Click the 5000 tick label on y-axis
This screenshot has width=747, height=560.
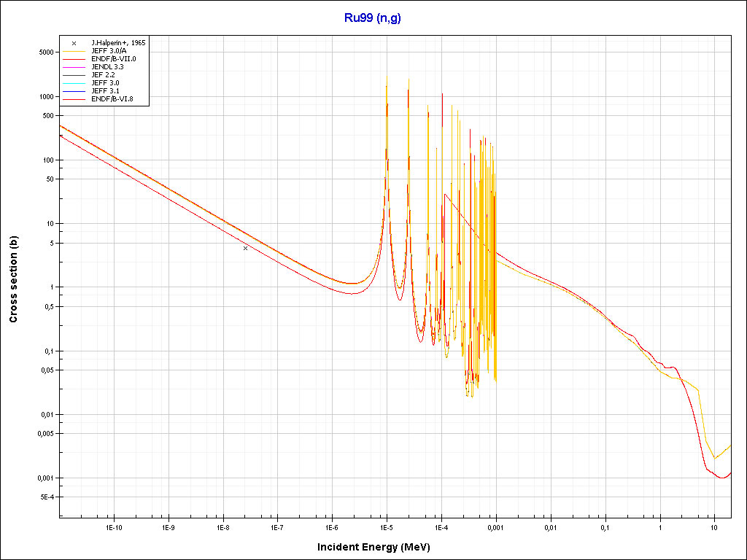(x=45, y=52)
